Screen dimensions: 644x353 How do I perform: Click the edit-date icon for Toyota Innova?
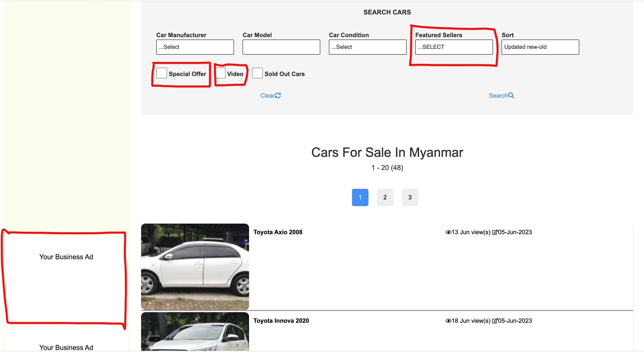(x=495, y=321)
